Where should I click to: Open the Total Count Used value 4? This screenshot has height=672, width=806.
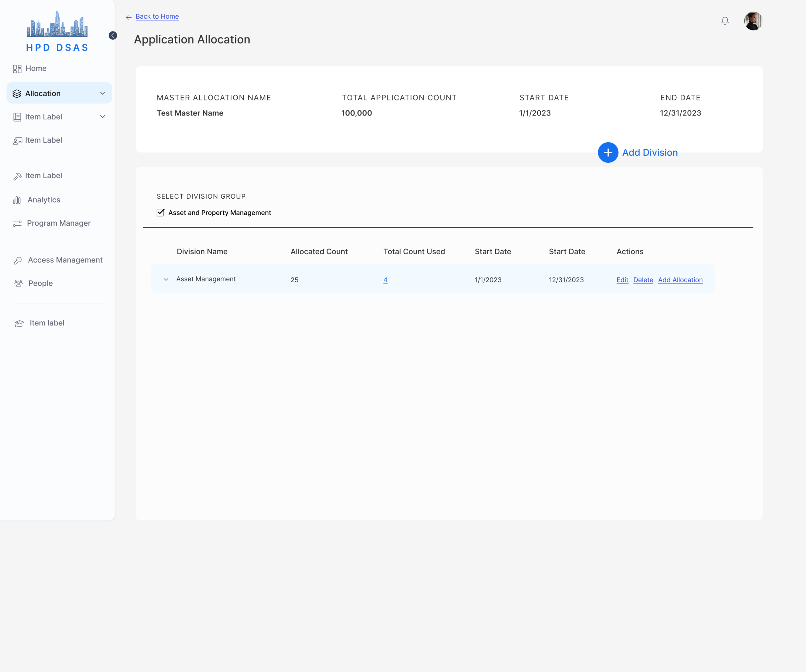(385, 280)
